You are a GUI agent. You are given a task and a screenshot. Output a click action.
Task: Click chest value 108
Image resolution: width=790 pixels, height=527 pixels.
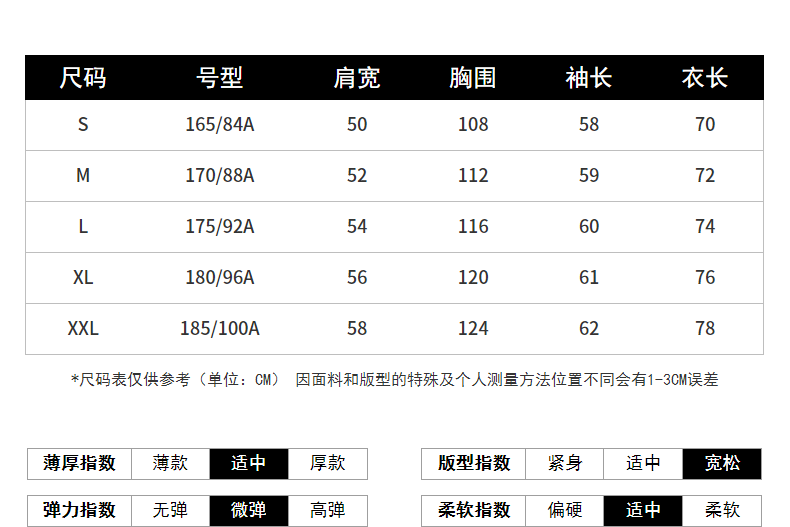[473, 124]
